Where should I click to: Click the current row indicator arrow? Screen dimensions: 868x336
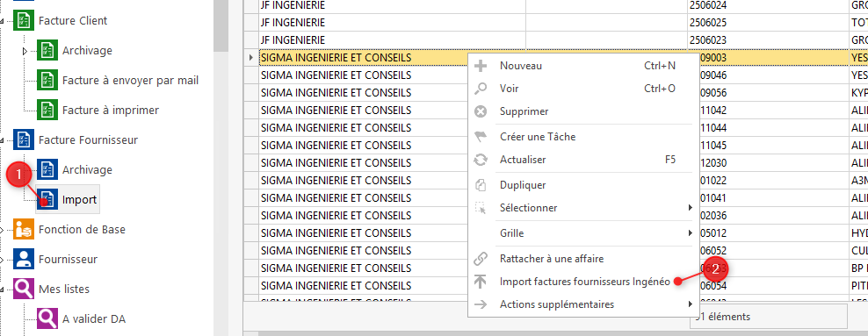pos(250,58)
